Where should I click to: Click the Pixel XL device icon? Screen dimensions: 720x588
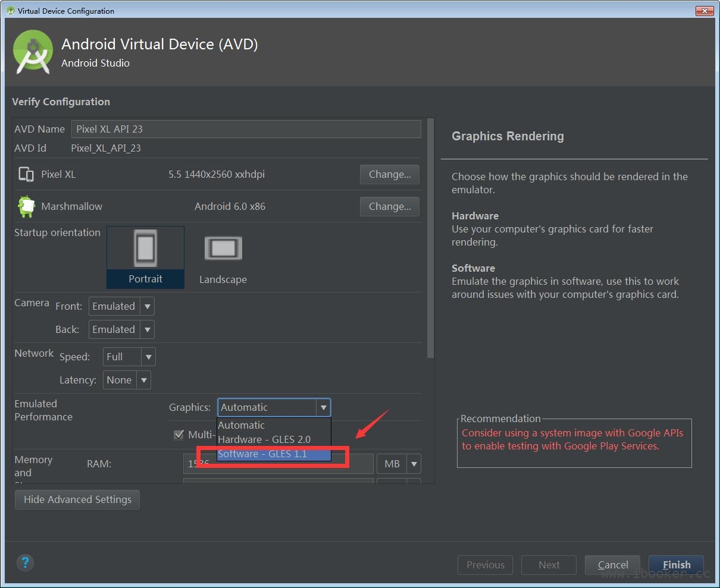tap(26, 174)
